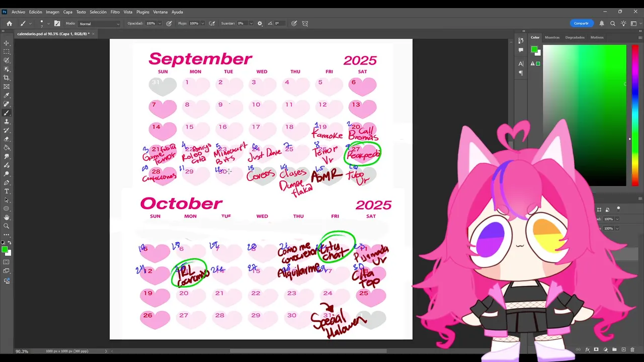This screenshot has width=644, height=362.
Task: Select the Type tool
Action: [x=7, y=191]
